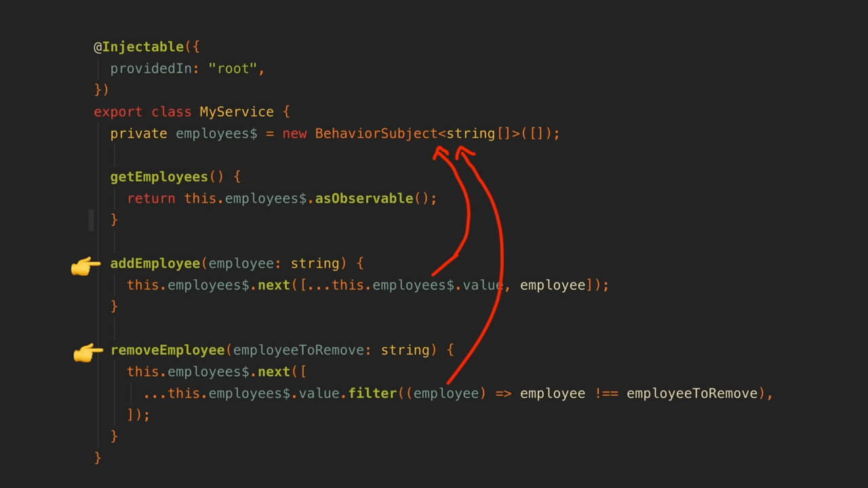
Task: Click string[] inside the BehaviorSubject generic
Action: click(479, 134)
